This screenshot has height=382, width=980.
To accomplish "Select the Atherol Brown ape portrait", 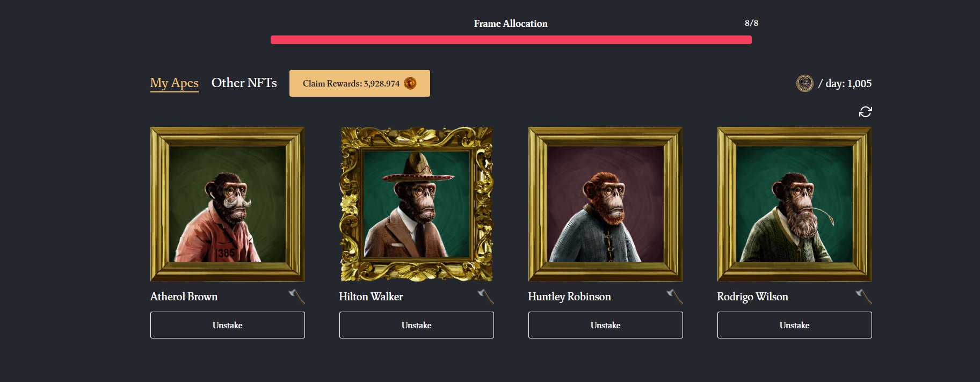I will point(228,204).
